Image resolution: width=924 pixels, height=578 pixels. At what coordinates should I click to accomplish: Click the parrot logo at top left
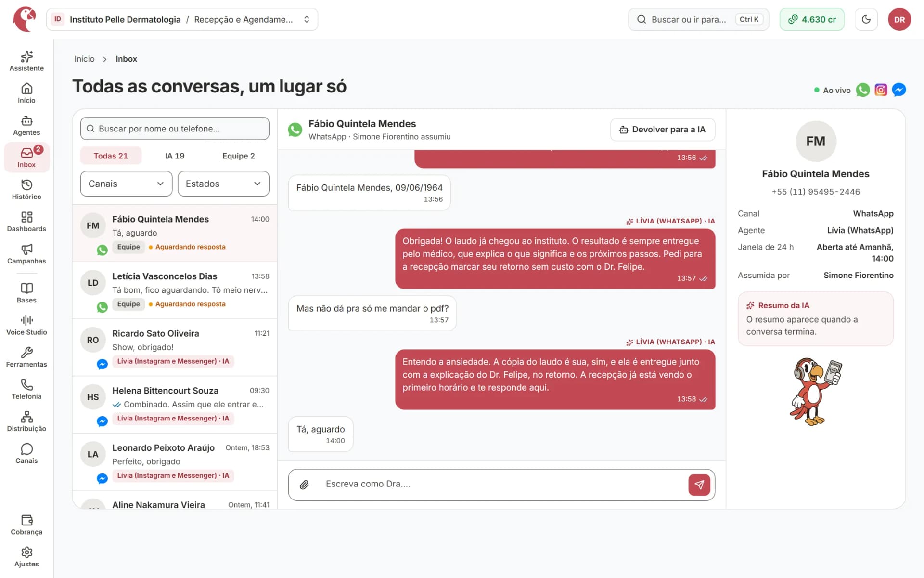25,19
